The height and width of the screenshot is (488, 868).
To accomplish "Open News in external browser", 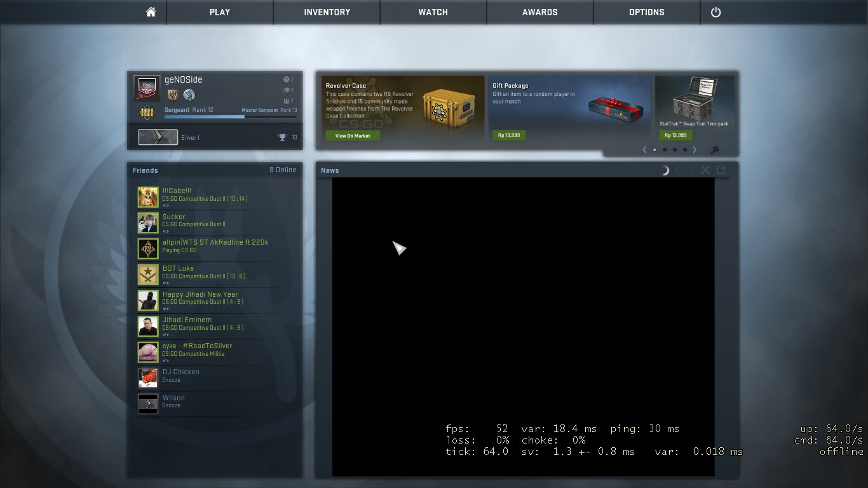I will 721,170.
